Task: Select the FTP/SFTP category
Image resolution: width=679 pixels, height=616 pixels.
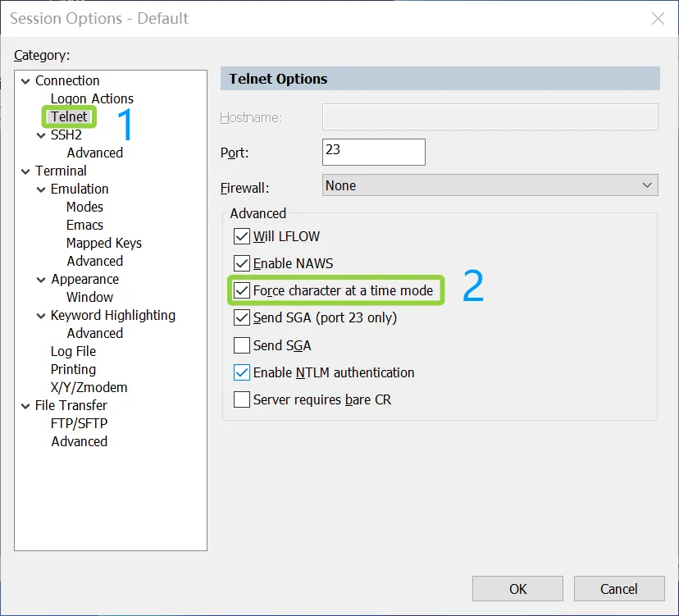Action: [79, 424]
